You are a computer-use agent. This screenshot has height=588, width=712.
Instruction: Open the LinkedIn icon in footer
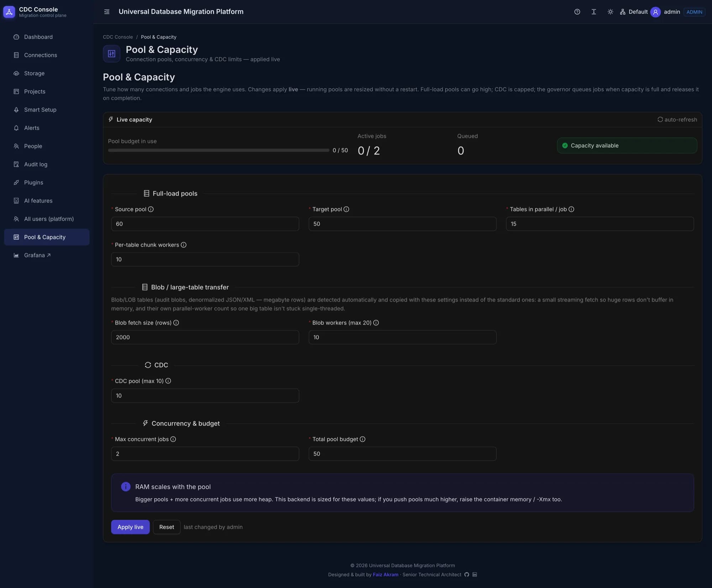point(475,574)
